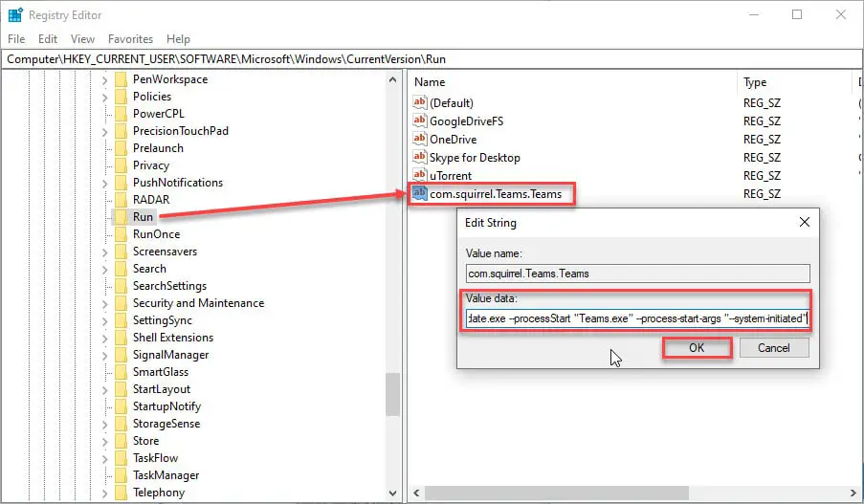The image size is (864, 504).
Task: Select the OneDrive value icon
Action: pos(420,139)
